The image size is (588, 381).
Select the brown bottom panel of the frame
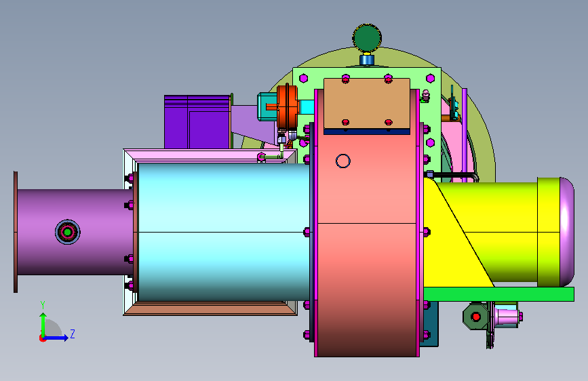(x=210, y=308)
